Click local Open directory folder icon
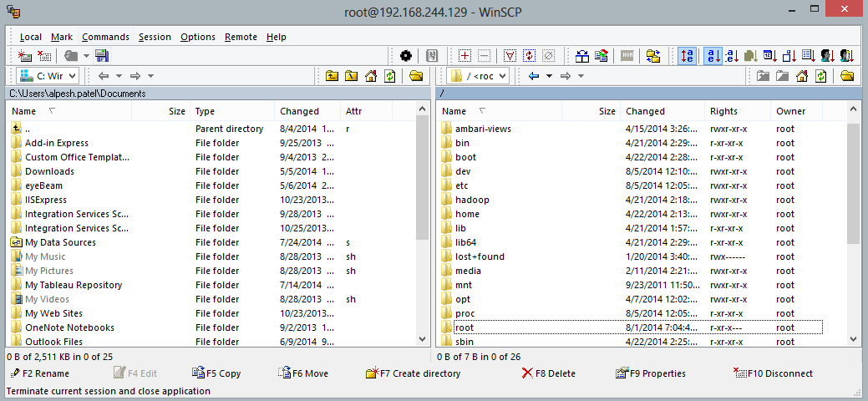 416,76
